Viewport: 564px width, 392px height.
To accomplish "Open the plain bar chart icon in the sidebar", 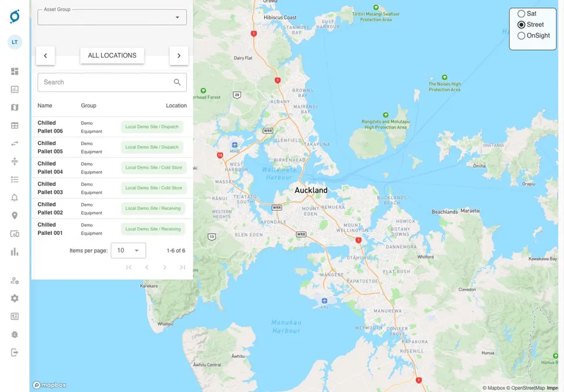I will click(x=15, y=252).
